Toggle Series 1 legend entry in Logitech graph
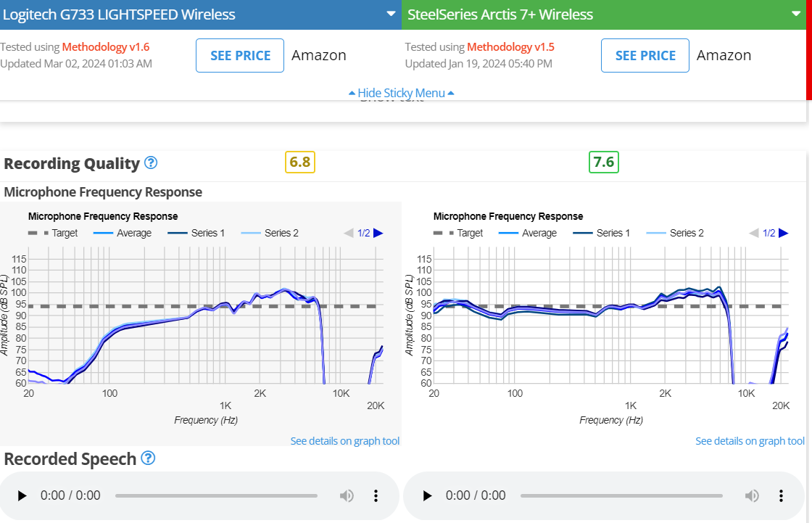812x523 pixels. pyautogui.click(x=196, y=234)
